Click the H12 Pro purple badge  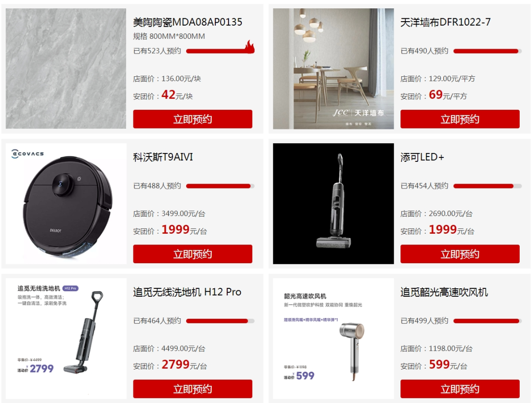coord(70,288)
